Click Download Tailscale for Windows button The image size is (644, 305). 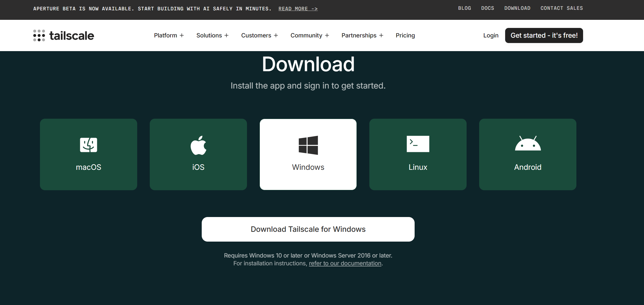click(308, 229)
